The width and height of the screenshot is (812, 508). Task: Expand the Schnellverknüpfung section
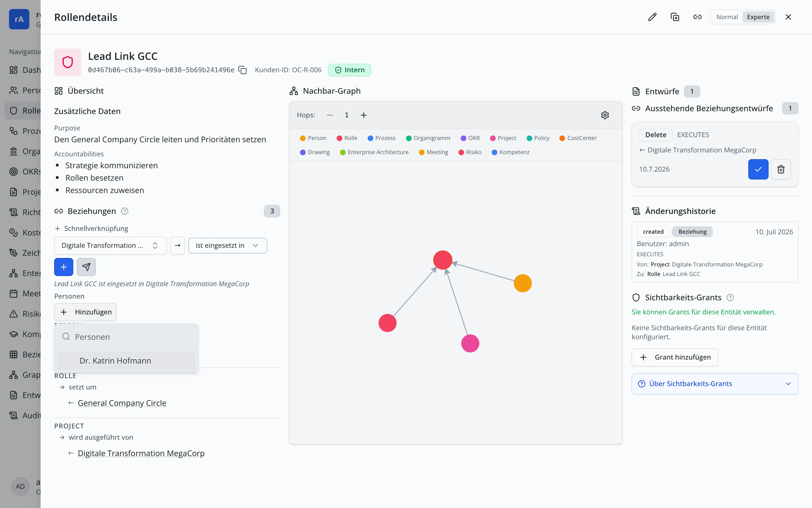(x=91, y=229)
